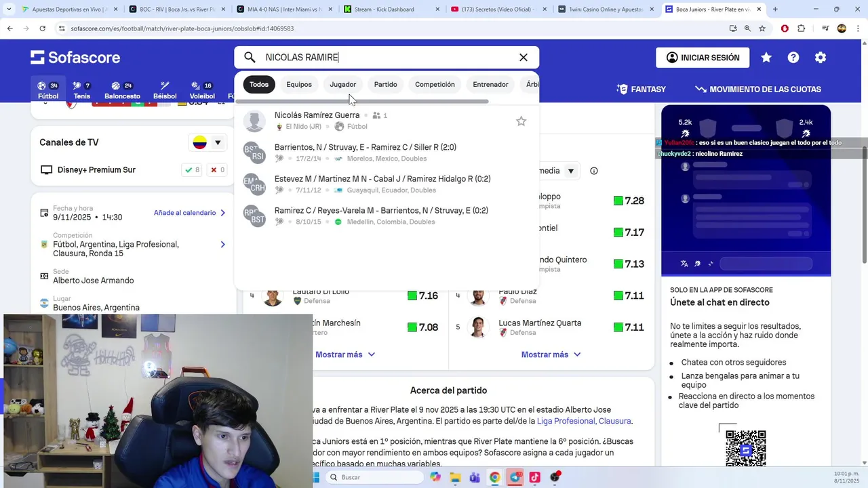Vote yes checkmark for Disney+ Premium Sur
The width and height of the screenshot is (868, 488).
192,170
